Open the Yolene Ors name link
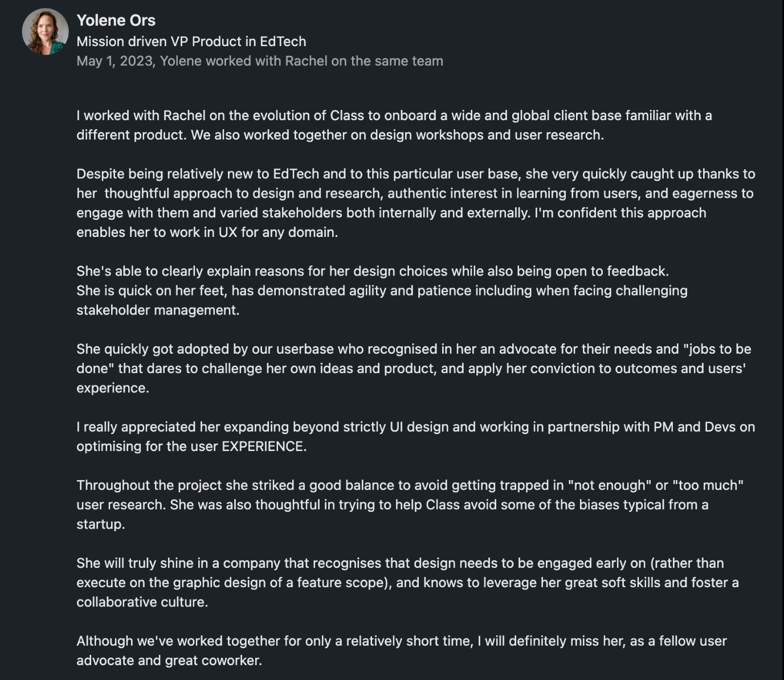784x680 pixels. click(116, 21)
